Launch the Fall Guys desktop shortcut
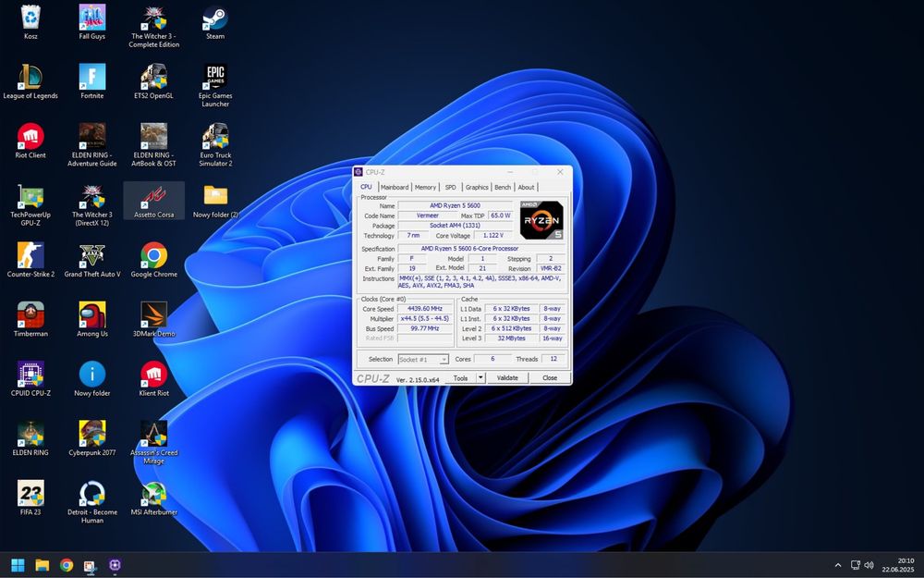924x578 pixels. 91,22
